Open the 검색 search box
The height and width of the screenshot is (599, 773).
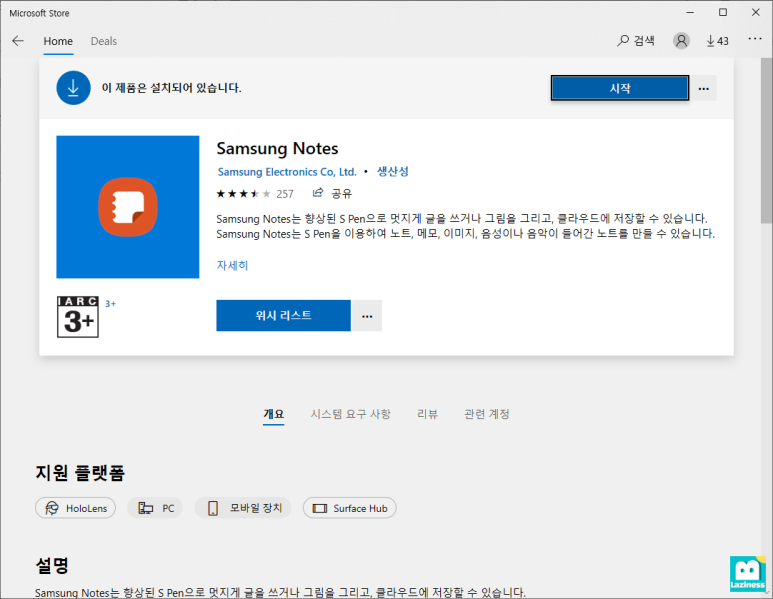pyautogui.click(x=636, y=41)
